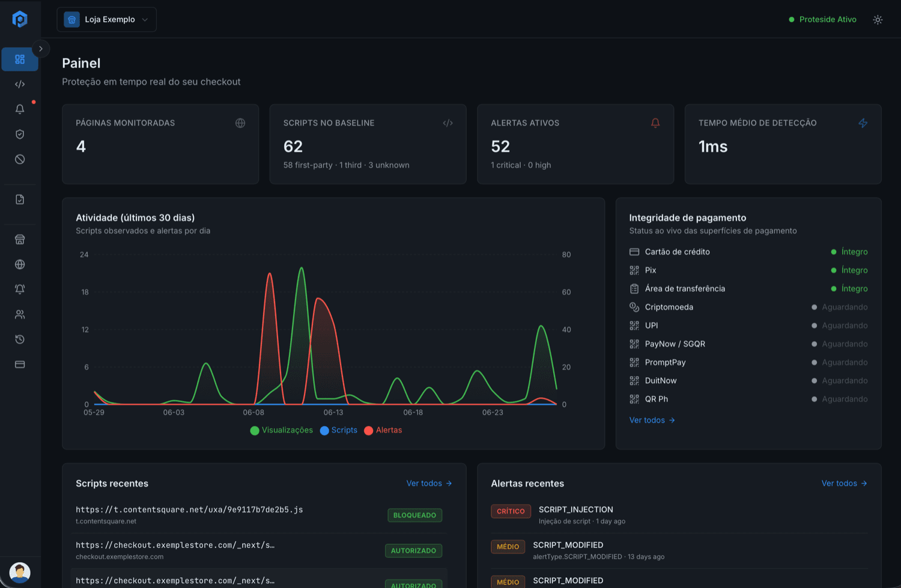Click the Aguardando status for Criptomoeda

[x=839, y=307]
